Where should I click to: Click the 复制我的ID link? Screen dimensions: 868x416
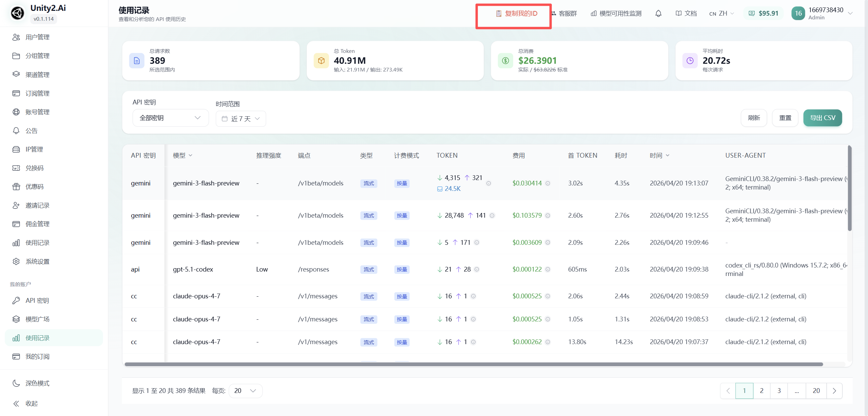click(x=517, y=14)
